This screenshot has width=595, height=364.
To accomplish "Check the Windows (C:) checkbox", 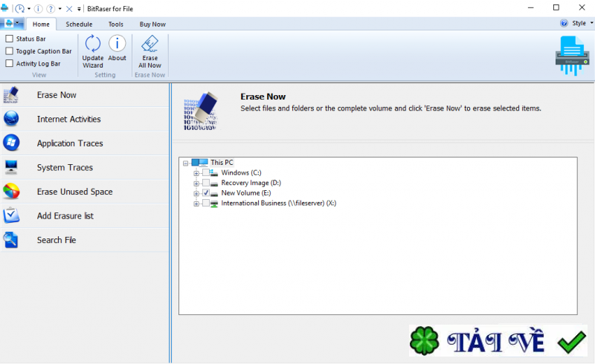I will tap(206, 172).
